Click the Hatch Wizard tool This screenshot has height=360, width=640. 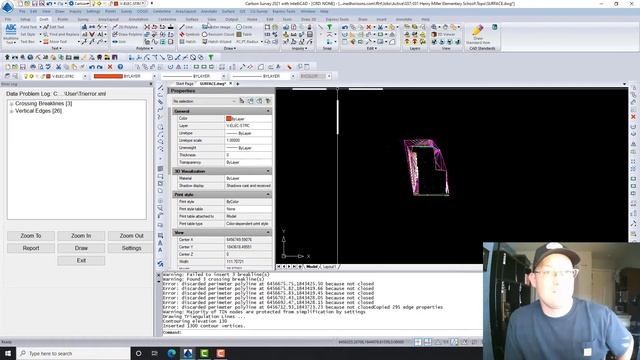[x=217, y=42]
